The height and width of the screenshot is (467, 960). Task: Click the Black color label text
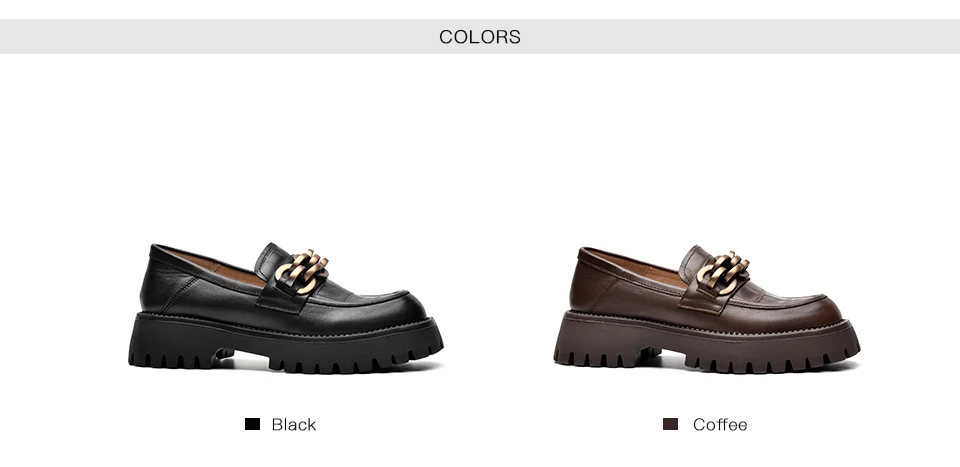coord(294,425)
